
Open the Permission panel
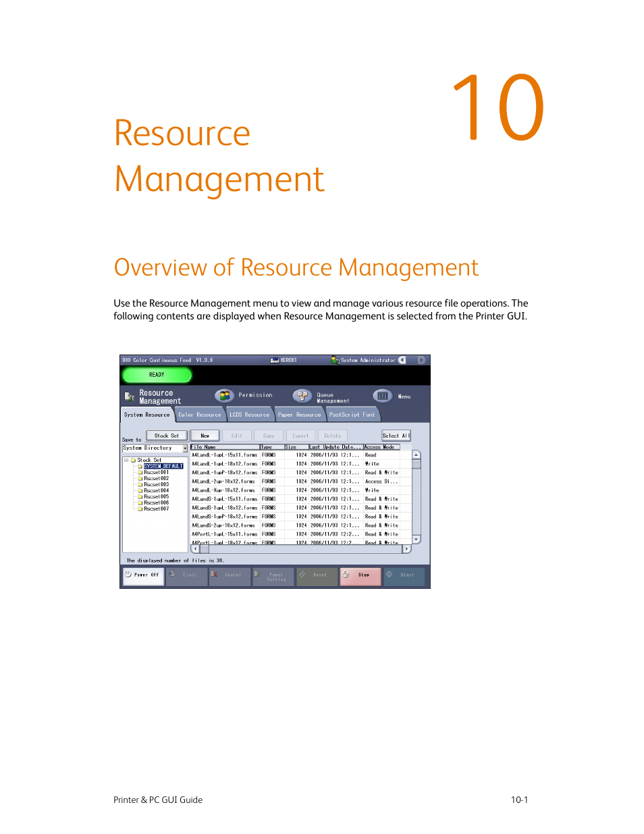[224, 394]
